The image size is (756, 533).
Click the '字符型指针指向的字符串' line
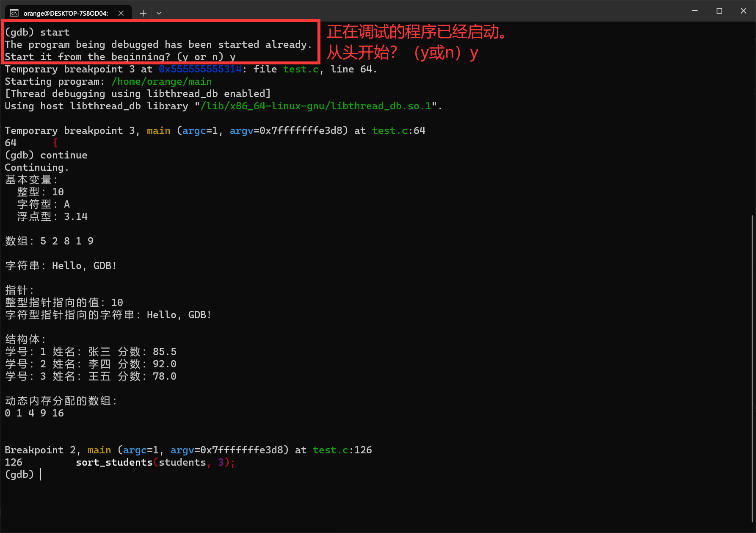tap(108, 315)
